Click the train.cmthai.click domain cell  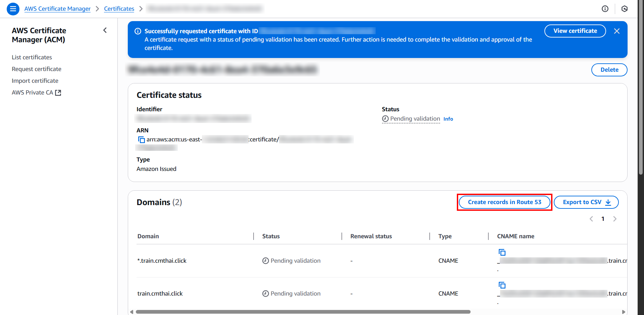coord(160,294)
